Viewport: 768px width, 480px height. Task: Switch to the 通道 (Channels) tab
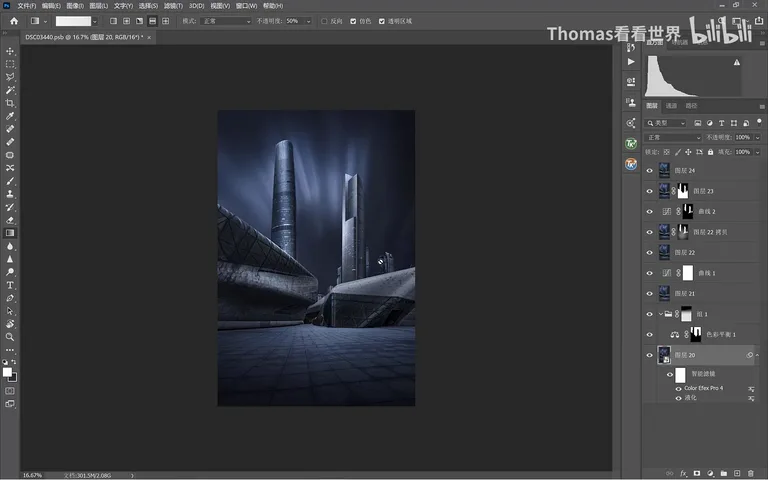[x=671, y=106]
